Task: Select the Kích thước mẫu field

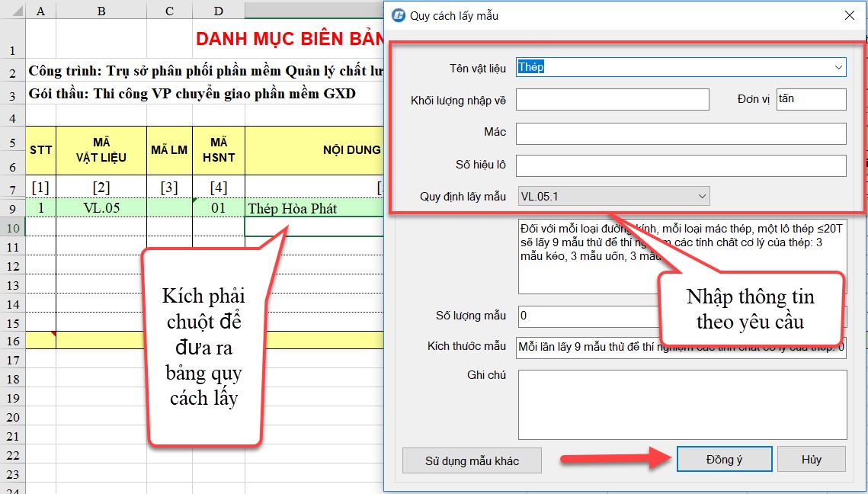Action: tap(681, 347)
